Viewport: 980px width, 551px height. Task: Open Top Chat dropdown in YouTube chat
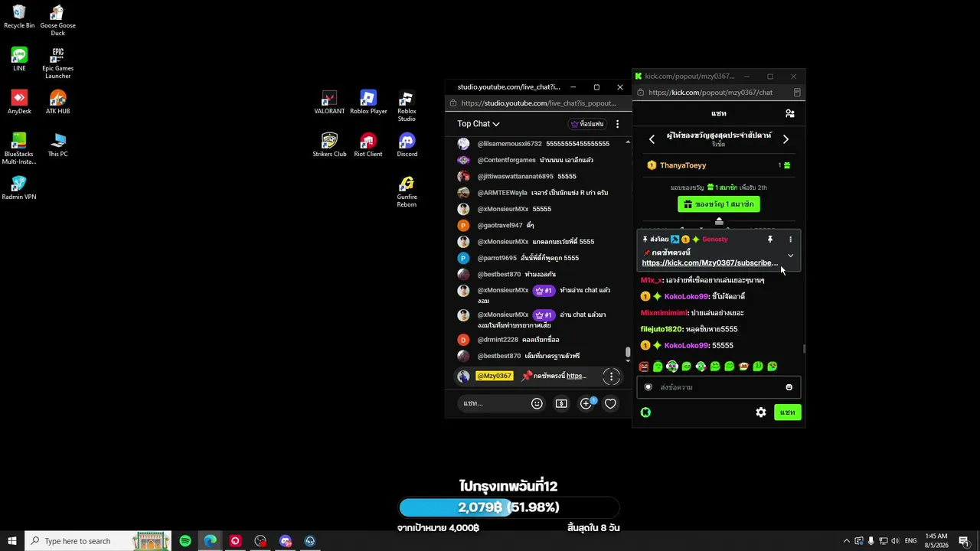point(479,124)
